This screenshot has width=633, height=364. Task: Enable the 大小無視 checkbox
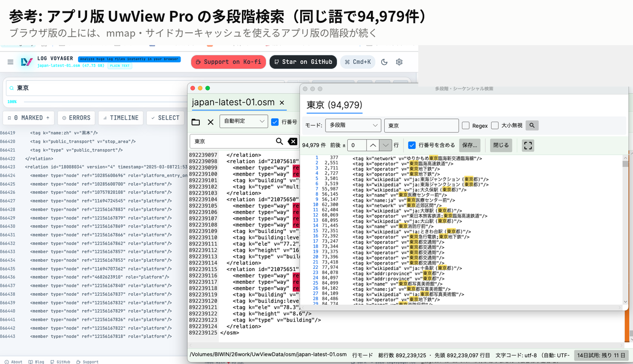(x=495, y=126)
